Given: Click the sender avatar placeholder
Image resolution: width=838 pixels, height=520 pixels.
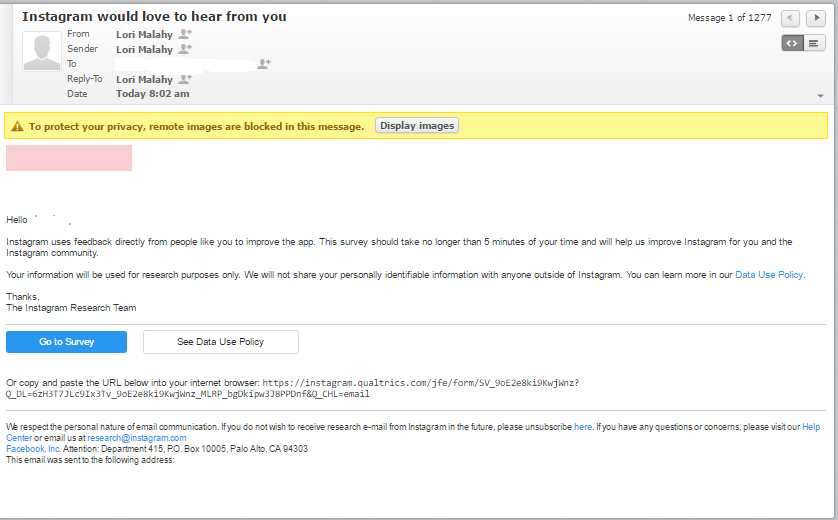Looking at the screenshot, I should (42, 52).
